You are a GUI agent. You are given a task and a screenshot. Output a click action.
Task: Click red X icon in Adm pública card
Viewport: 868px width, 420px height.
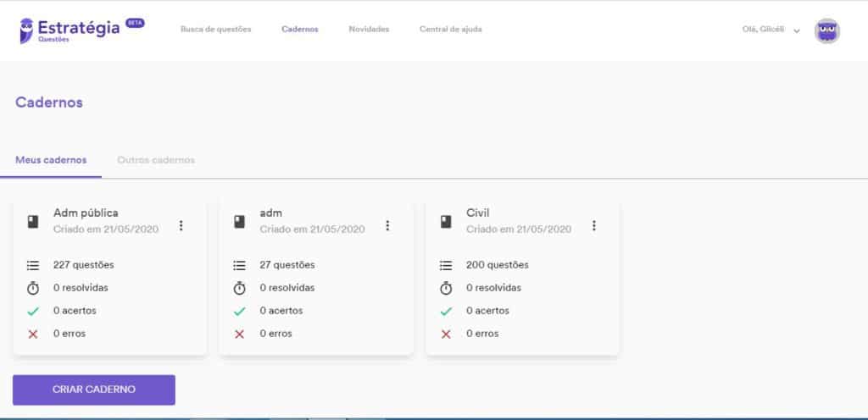pos(33,334)
